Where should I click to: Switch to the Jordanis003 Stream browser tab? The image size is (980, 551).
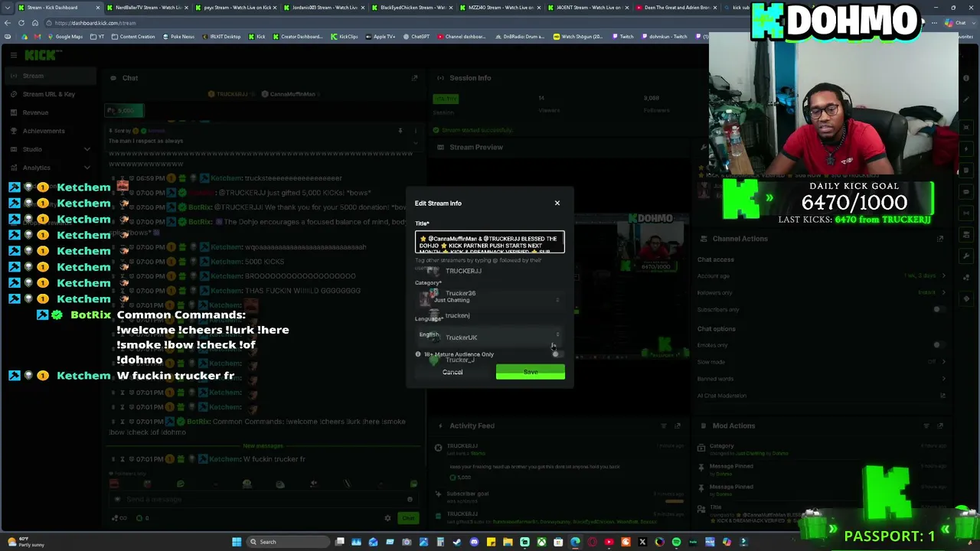(x=324, y=8)
